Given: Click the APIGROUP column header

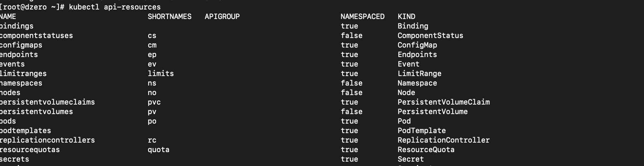Looking at the screenshot, I should coord(222,16).
